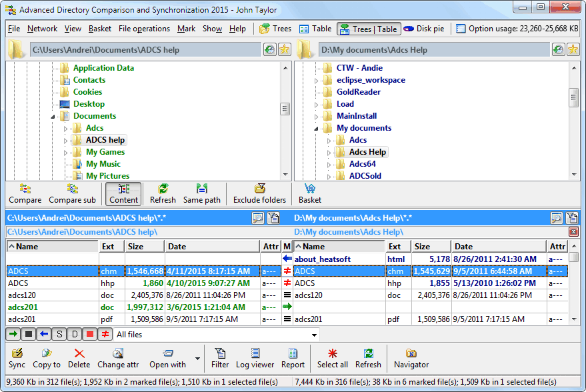Toggle the red not-equal filter button
The image size is (586, 392).
(x=105, y=334)
